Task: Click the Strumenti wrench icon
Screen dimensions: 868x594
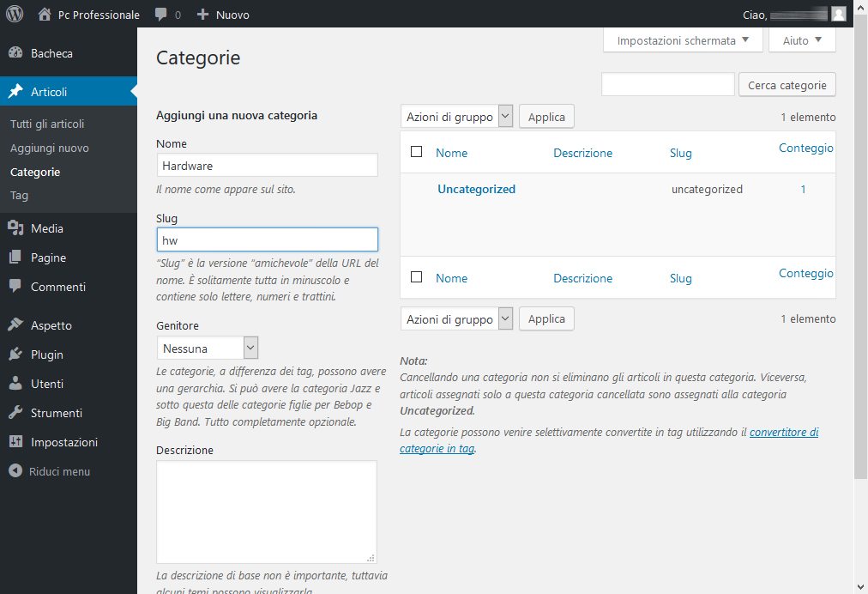Action: coord(15,413)
